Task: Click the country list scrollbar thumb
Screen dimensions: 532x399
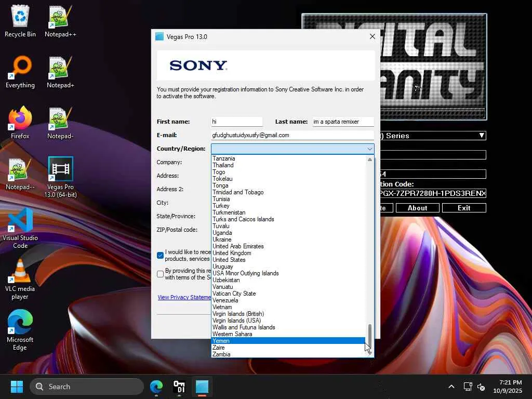Action: pyautogui.click(x=370, y=335)
